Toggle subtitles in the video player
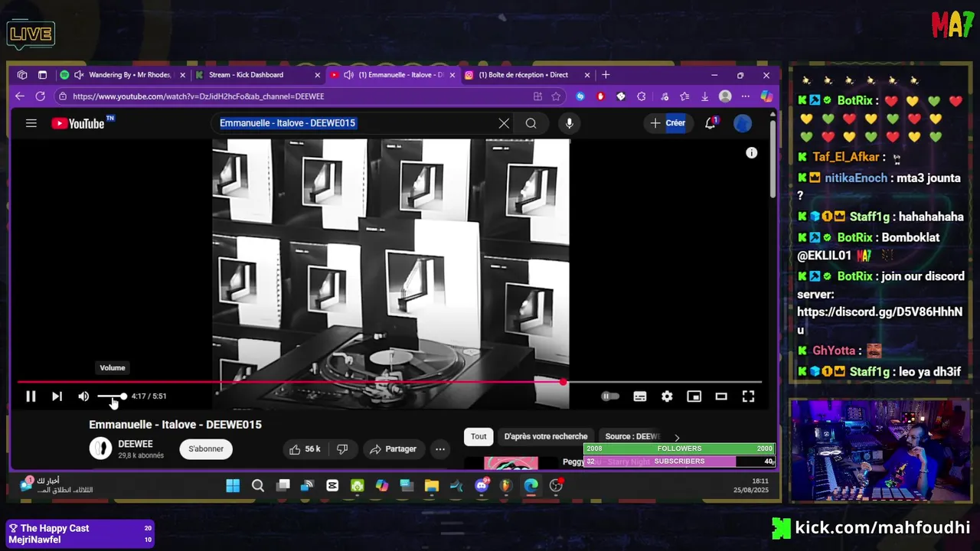 coord(640,396)
